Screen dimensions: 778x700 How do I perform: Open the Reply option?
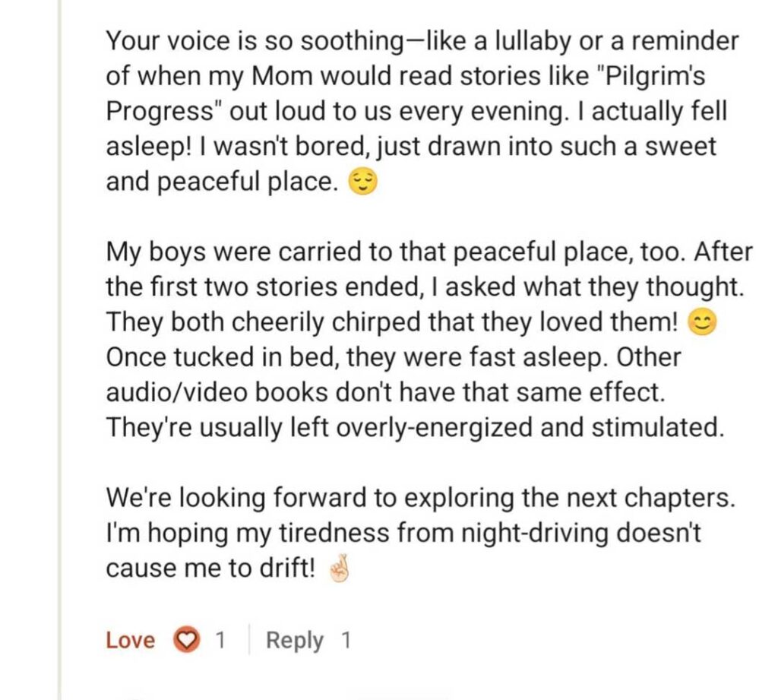[294, 641]
